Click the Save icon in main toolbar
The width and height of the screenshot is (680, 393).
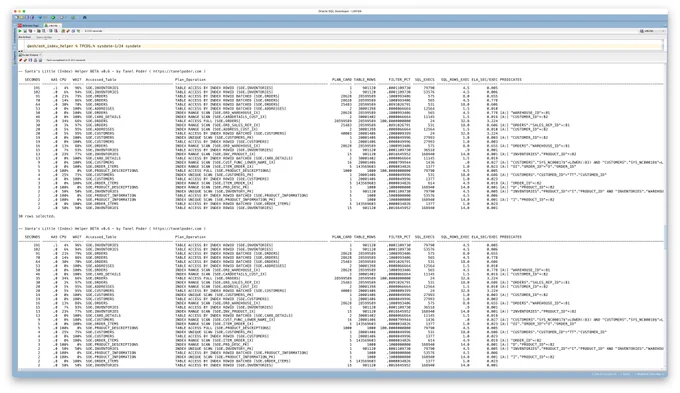pos(27,17)
